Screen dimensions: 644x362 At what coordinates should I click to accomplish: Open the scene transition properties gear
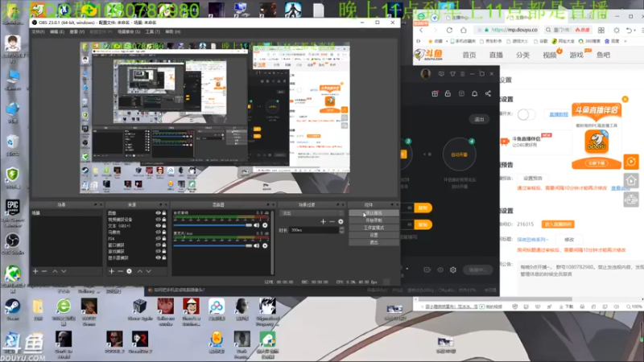point(341,222)
